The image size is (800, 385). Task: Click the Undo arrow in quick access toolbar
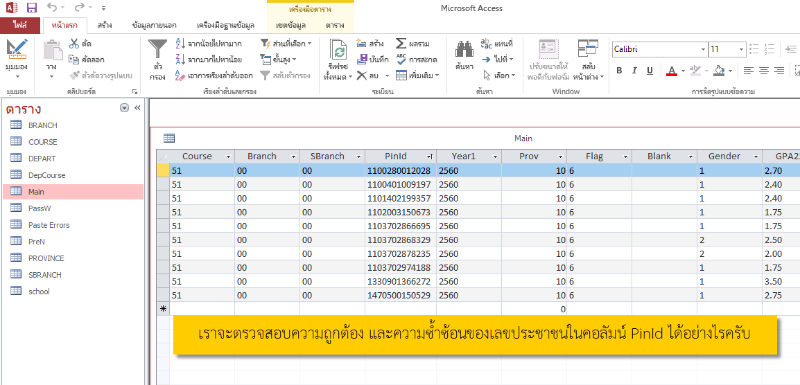(x=51, y=8)
